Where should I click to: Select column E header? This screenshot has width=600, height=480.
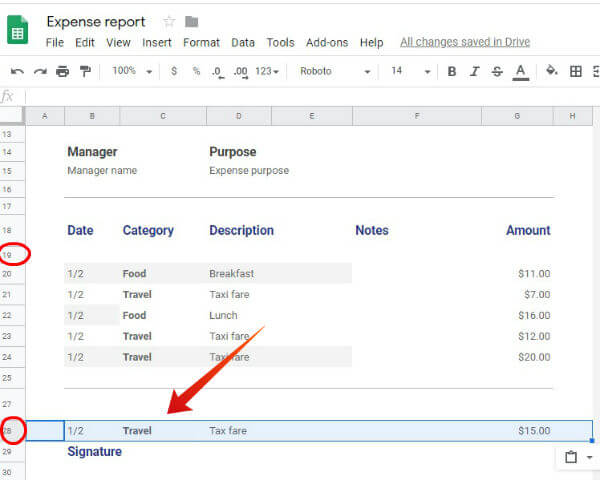pyautogui.click(x=311, y=116)
